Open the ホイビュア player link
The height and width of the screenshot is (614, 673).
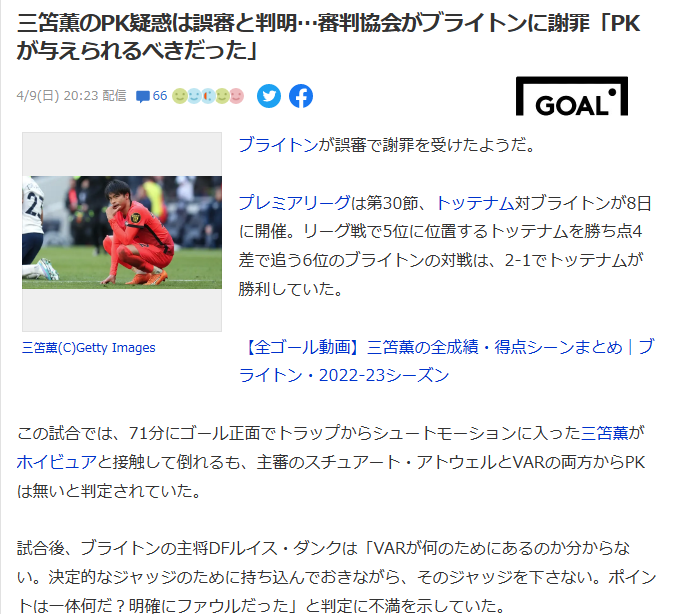[57, 462]
